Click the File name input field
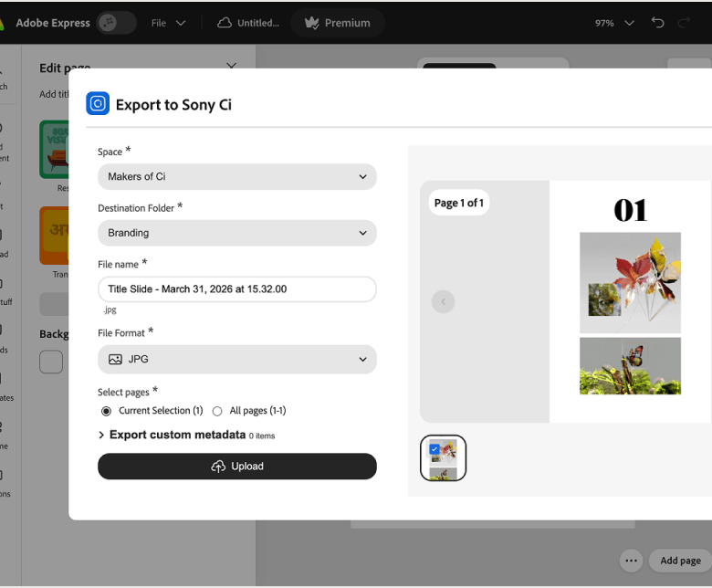 (x=237, y=289)
